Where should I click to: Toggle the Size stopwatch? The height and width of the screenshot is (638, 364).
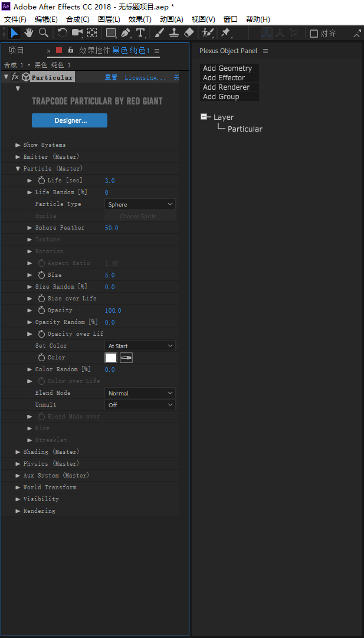41,274
